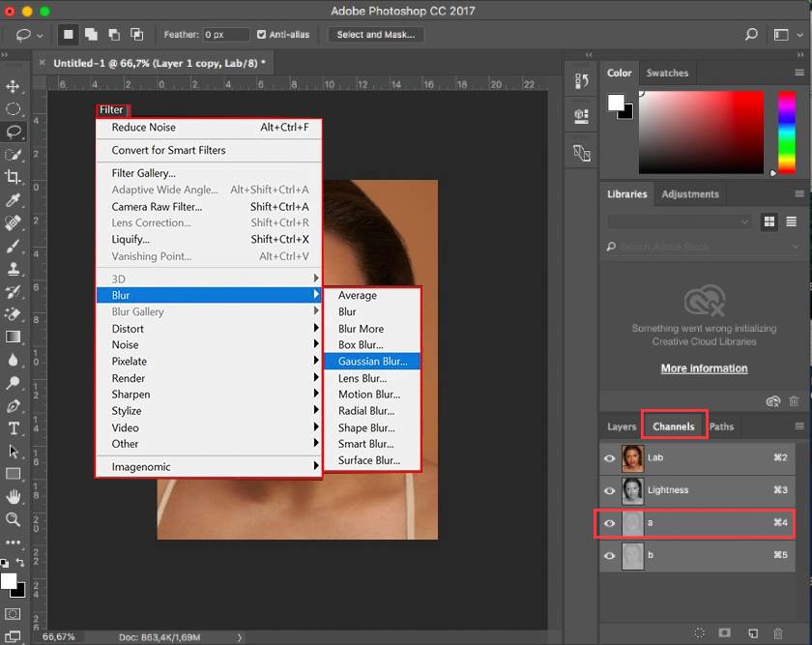Toggle the Anti-alias checkbox
This screenshot has width=812, height=645.
262,35
